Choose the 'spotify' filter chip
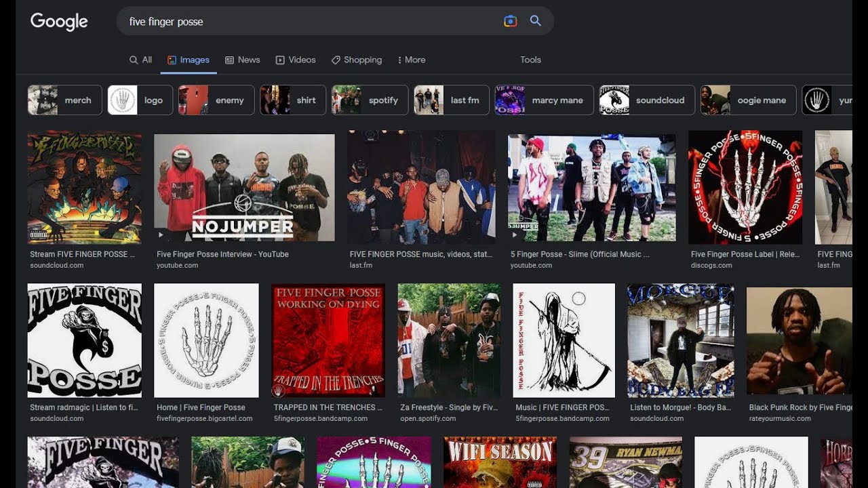The height and width of the screenshot is (488, 868). pos(370,100)
